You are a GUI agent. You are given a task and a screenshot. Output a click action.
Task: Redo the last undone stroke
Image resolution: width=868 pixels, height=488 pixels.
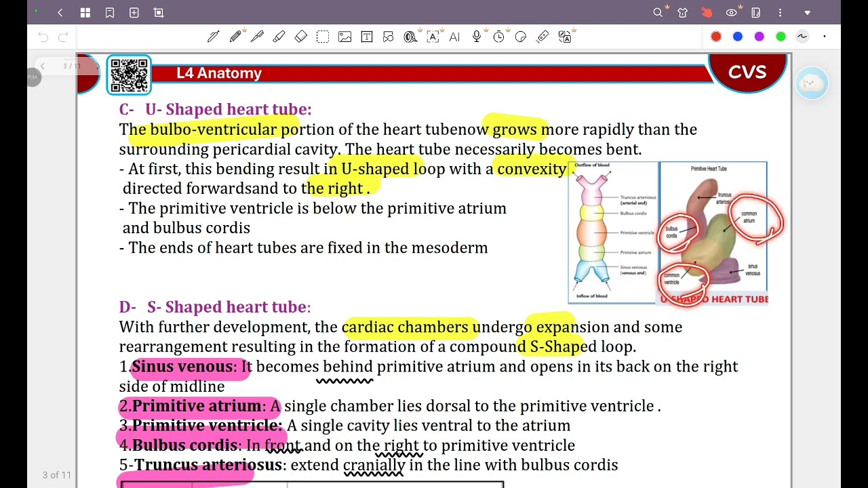pyautogui.click(x=63, y=37)
